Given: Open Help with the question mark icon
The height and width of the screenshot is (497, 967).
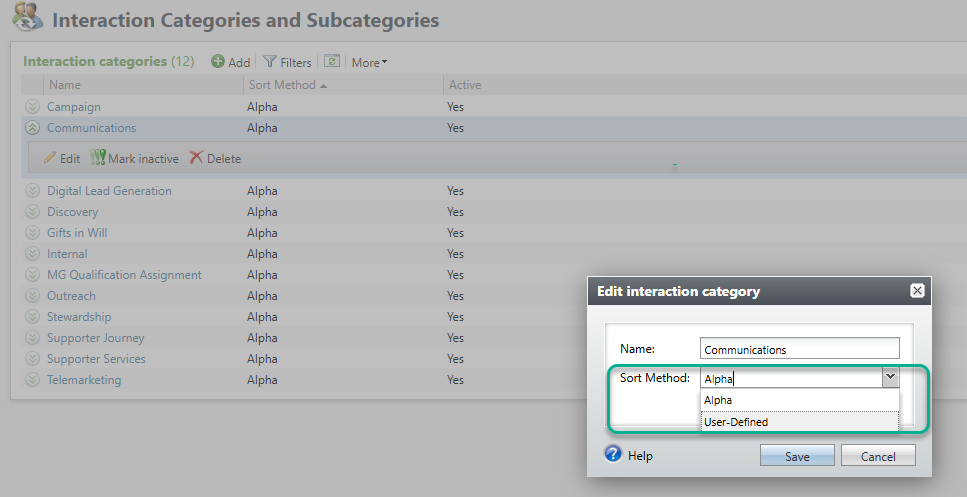Looking at the screenshot, I should [613, 454].
